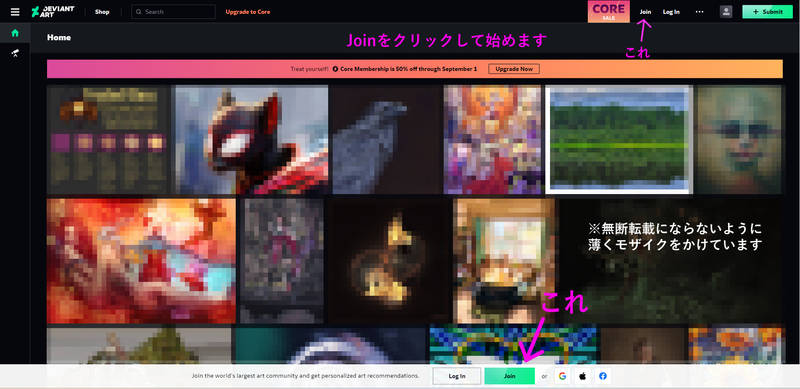Open the golden creature on dark background thumbnail
Screen dimensions: 800x389
[x=389, y=261]
